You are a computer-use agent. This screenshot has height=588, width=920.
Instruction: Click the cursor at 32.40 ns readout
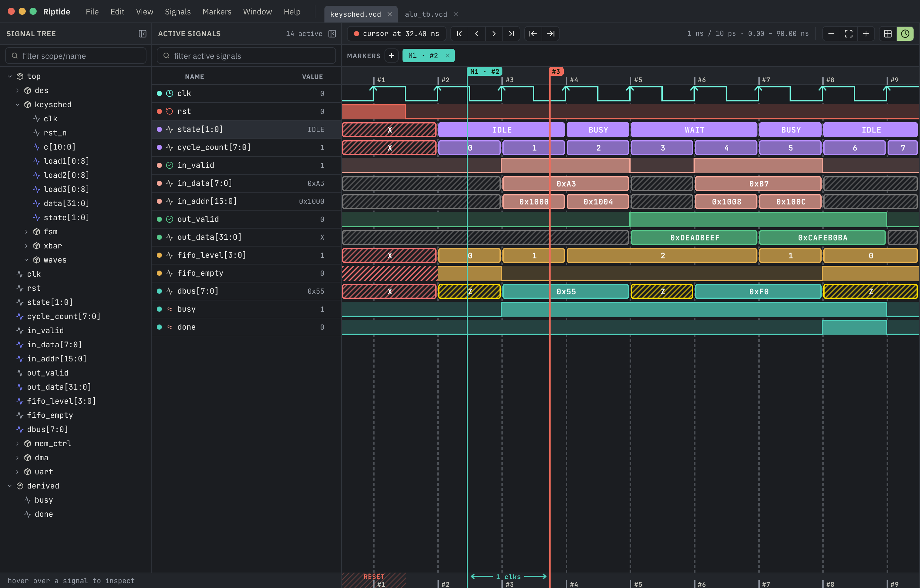pos(396,34)
